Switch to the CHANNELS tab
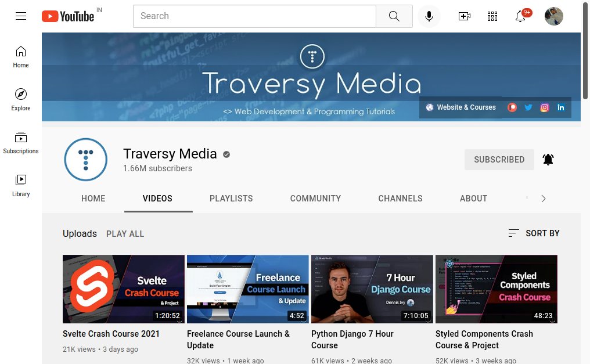This screenshot has height=364, width=590. pos(400,199)
